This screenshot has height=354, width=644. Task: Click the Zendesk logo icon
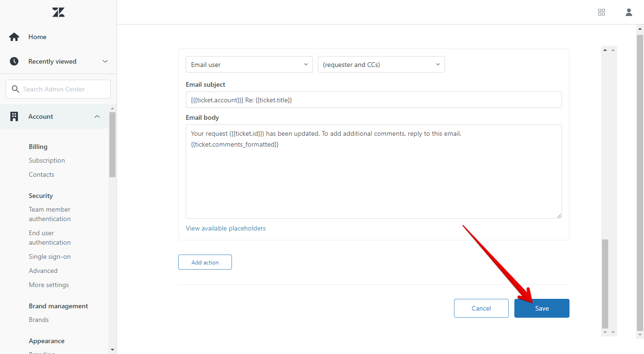coord(58,12)
